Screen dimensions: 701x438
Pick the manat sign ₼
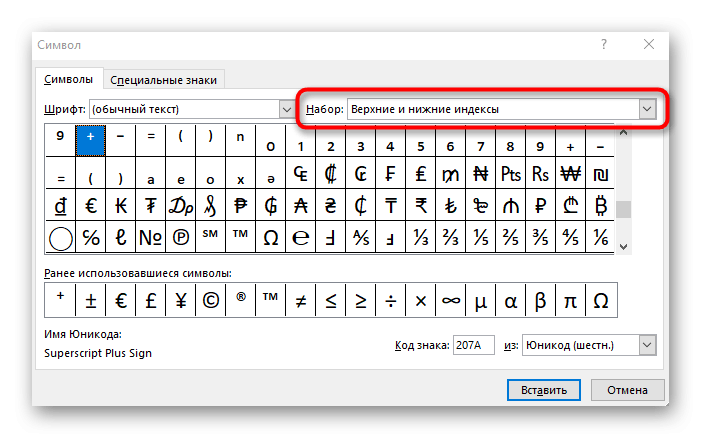[511, 205]
